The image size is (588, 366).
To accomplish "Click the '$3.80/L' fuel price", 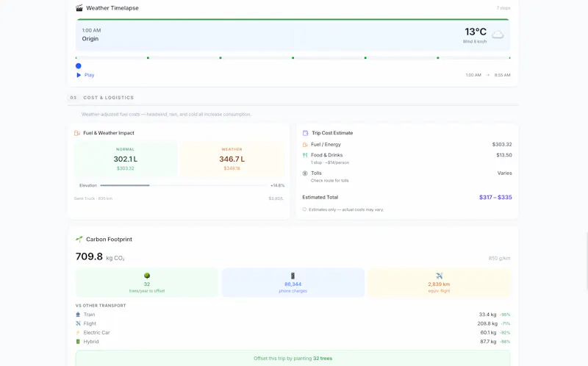I will pos(276,198).
